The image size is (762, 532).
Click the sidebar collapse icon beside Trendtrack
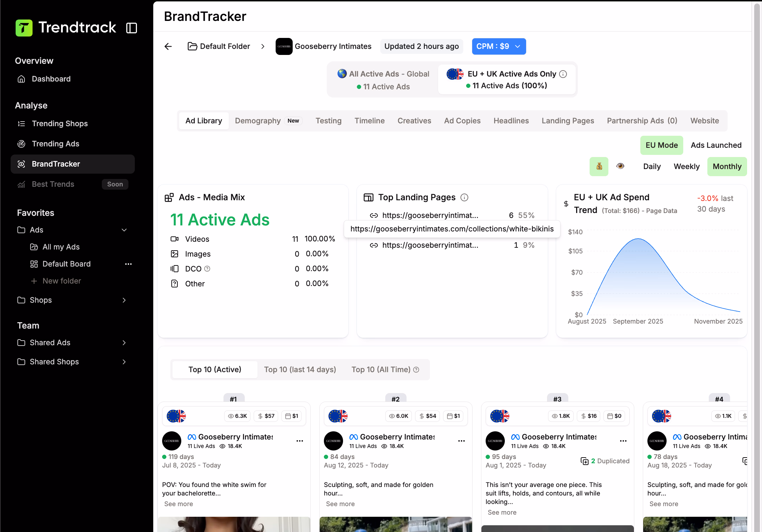coord(131,28)
